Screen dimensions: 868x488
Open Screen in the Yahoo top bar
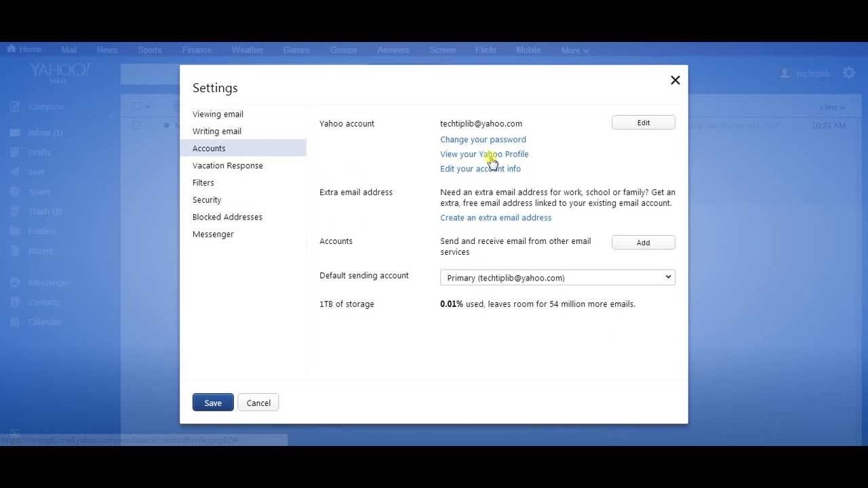coord(442,50)
